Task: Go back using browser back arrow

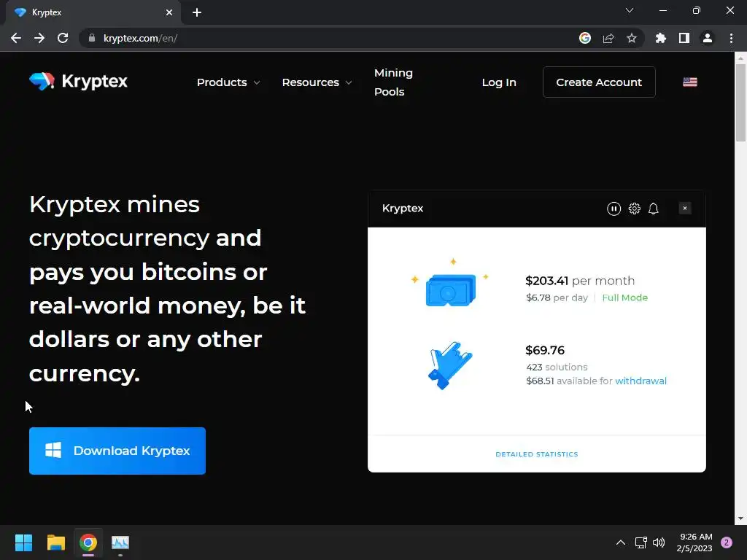Action: tap(16, 38)
